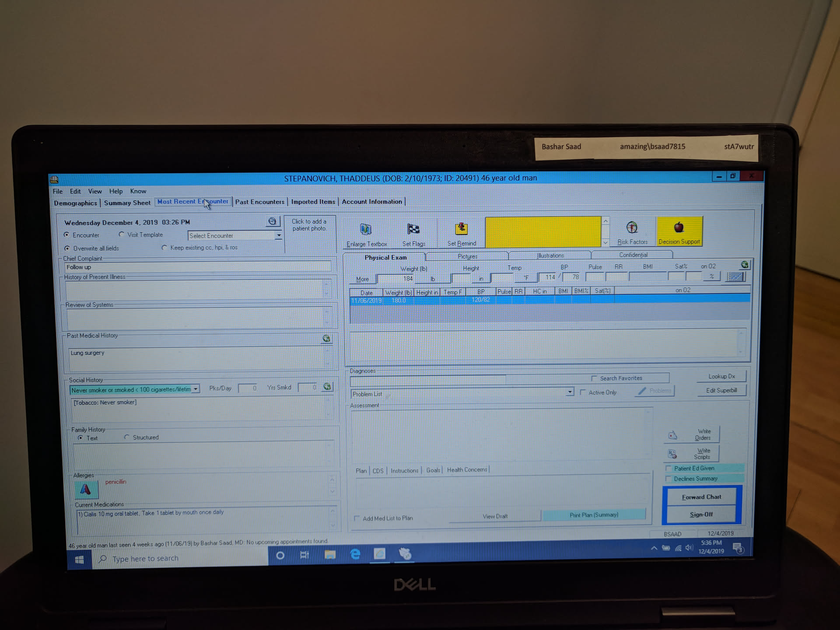Screen dimensions: 840x630
Task: Click the Set Flags checkered flag icon
Action: (x=413, y=229)
